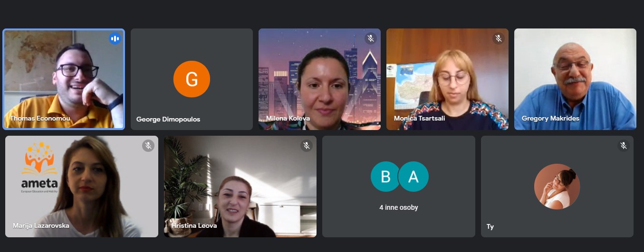Click muted mic icon on Marija Lazarovska's tile

point(148,146)
